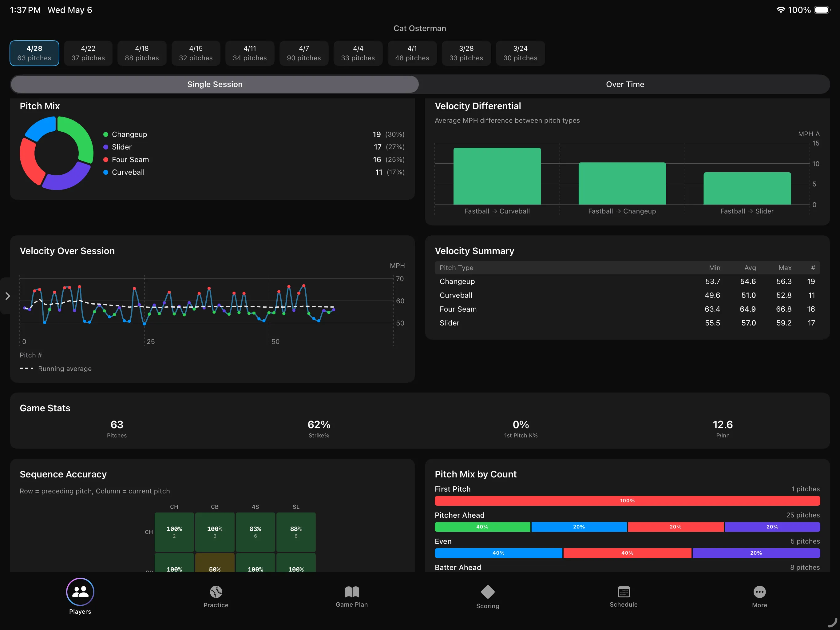
Task: Click the Fastball → Slider bar
Action: pyautogui.click(x=747, y=189)
